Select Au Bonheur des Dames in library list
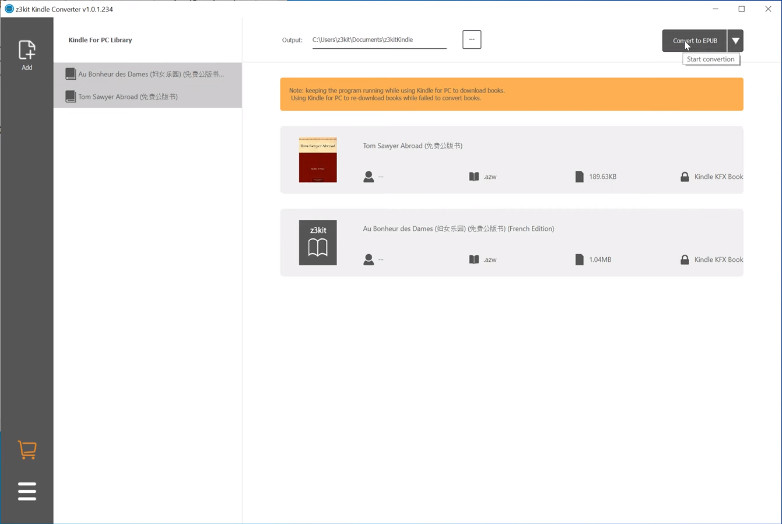Image resolution: width=782 pixels, height=524 pixels. coord(148,74)
